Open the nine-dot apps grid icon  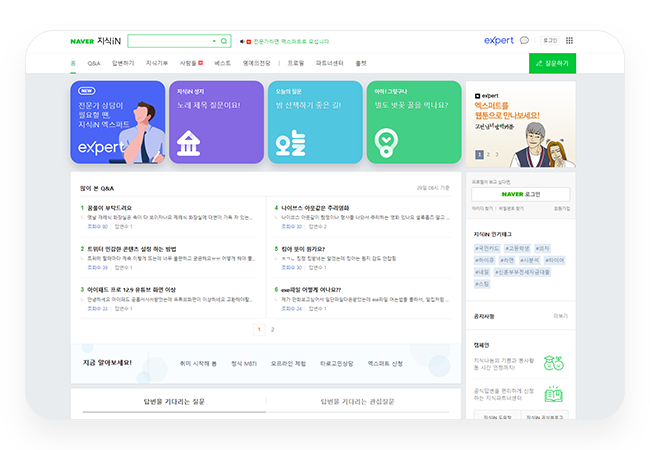point(570,40)
